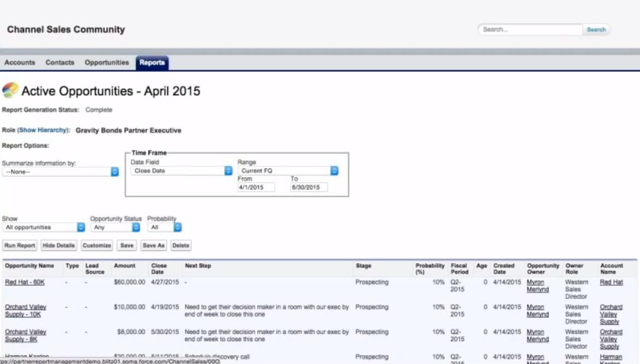Expand the Range dropdown showing Current FQ
This screenshot has height=364, width=640.
288,171
